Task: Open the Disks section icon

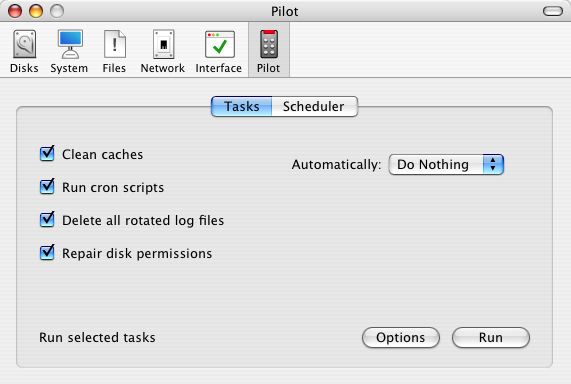Action: coord(24,44)
